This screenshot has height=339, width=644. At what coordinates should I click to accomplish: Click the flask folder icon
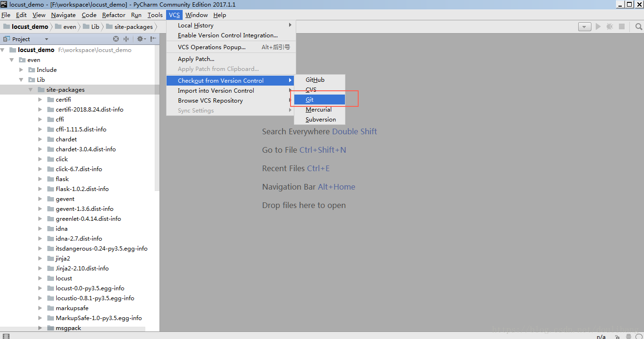pyautogui.click(x=51, y=179)
